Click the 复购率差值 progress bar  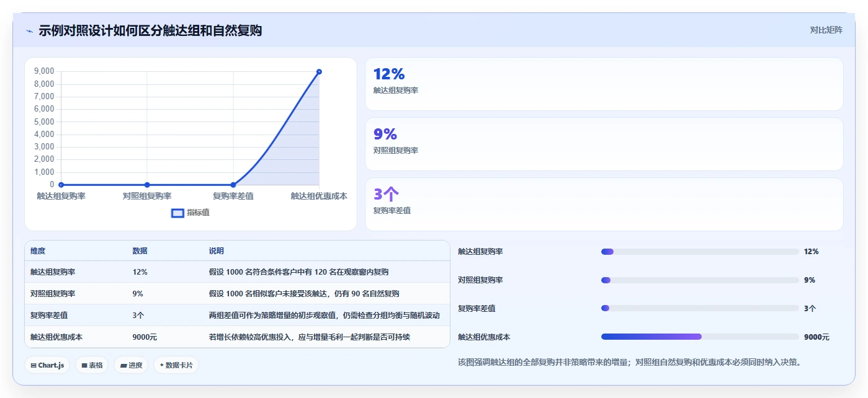(700, 308)
